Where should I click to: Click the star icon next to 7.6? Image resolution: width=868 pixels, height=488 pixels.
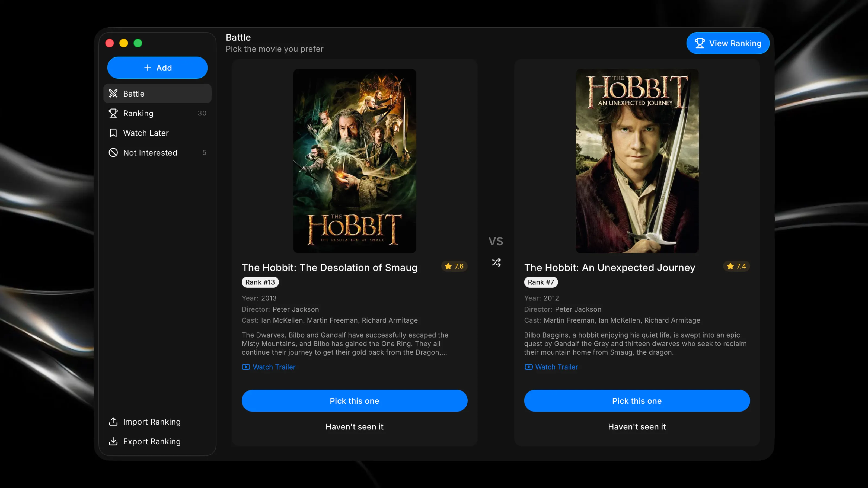[448, 266]
